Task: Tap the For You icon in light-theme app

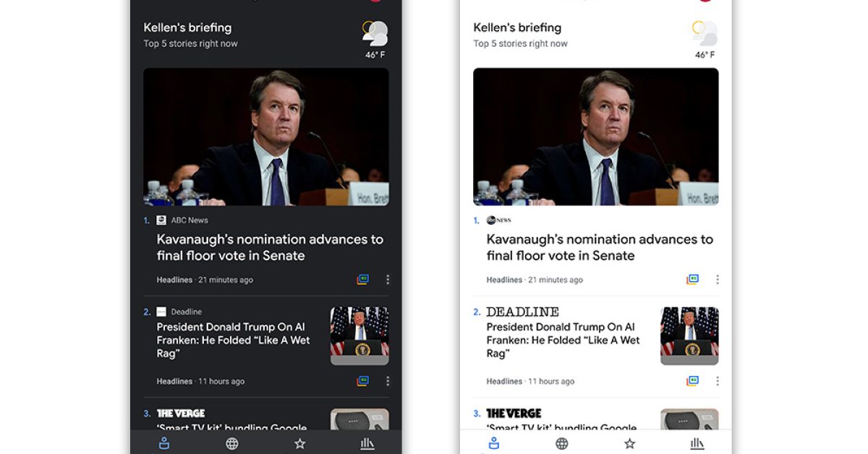Action: (x=494, y=443)
